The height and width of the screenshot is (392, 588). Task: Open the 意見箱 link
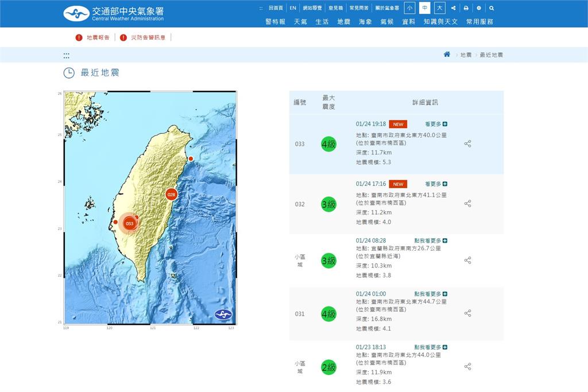[335, 8]
